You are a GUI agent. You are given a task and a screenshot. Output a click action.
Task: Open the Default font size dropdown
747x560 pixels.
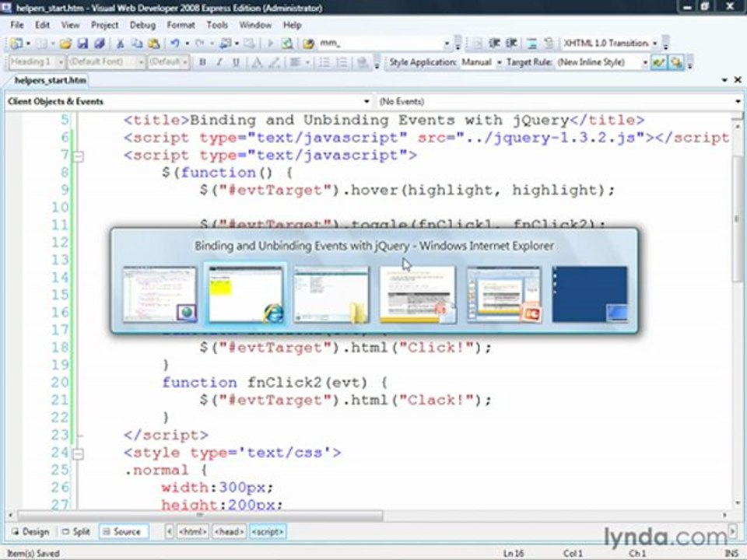[185, 62]
